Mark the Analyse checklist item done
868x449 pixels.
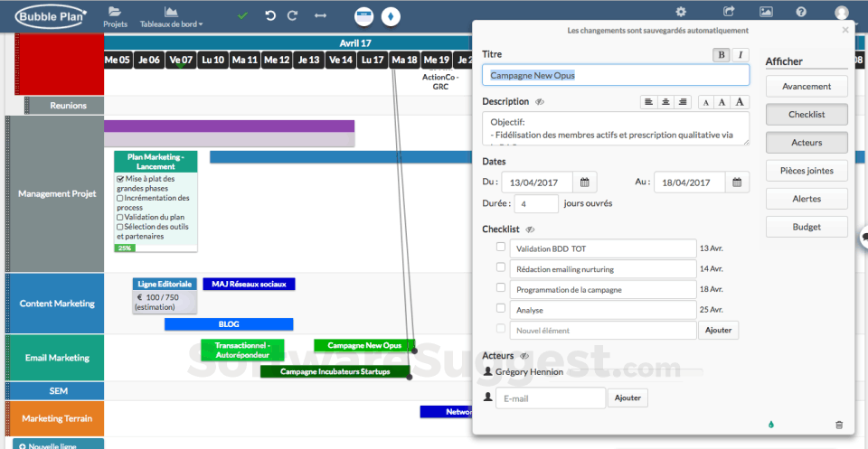(x=501, y=309)
